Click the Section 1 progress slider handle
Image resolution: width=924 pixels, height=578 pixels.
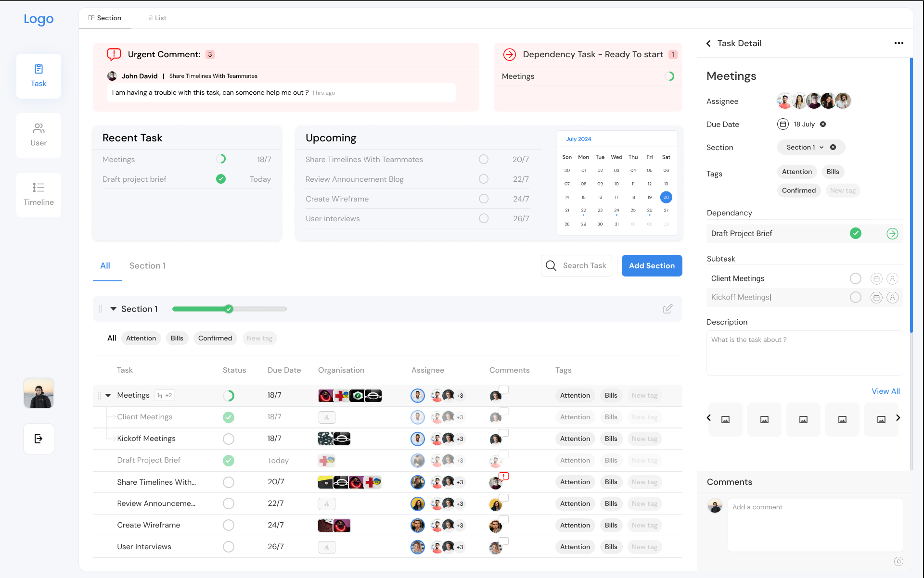[229, 309]
